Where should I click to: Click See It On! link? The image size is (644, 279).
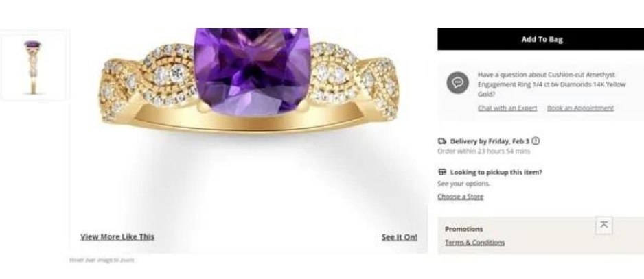(399, 237)
